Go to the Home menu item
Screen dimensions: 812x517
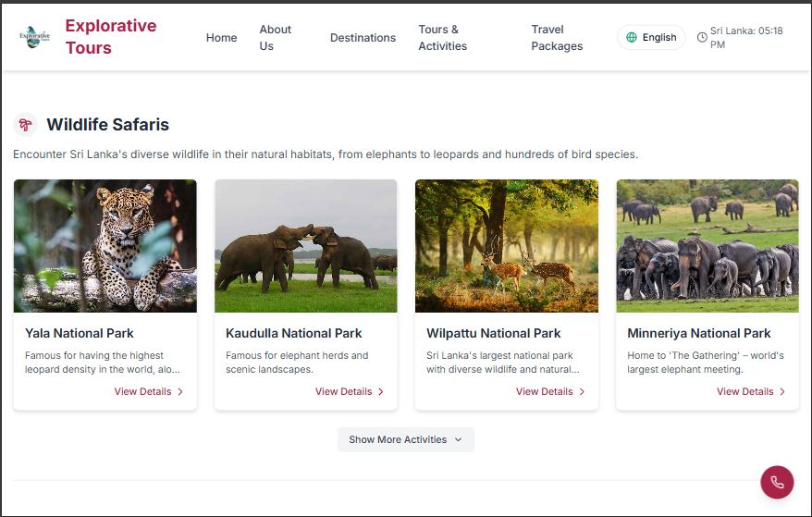(x=221, y=38)
